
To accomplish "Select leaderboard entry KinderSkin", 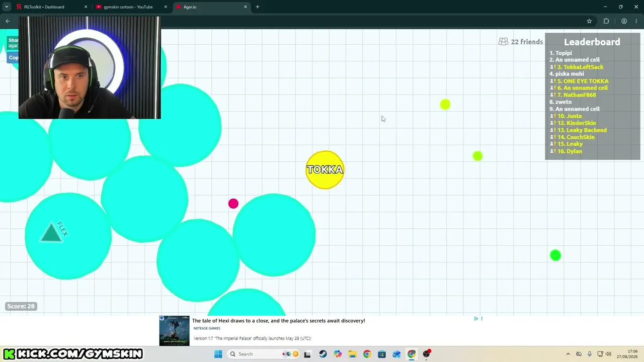I will coord(573,123).
